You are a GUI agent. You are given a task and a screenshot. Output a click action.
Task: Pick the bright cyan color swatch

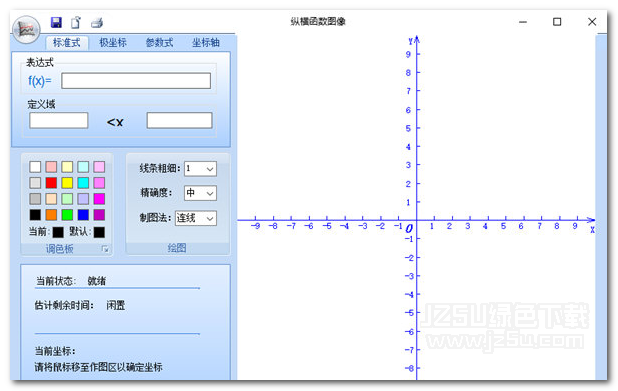[x=83, y=183]
